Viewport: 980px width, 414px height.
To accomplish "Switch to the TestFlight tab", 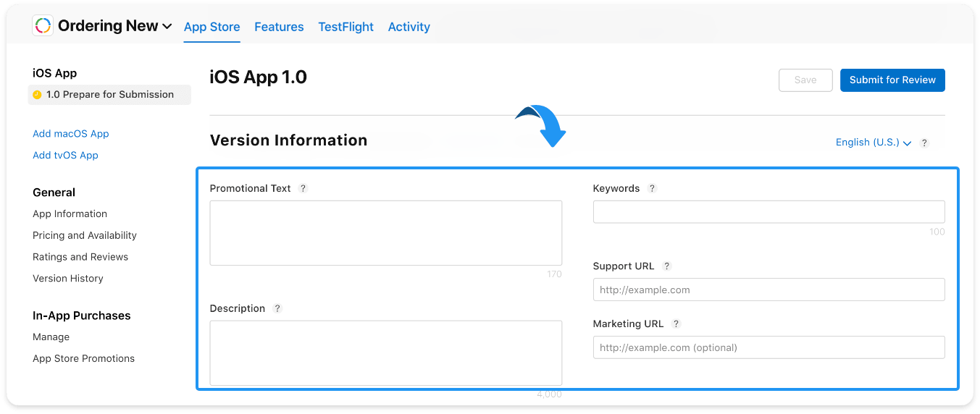I will coord(346,27).
